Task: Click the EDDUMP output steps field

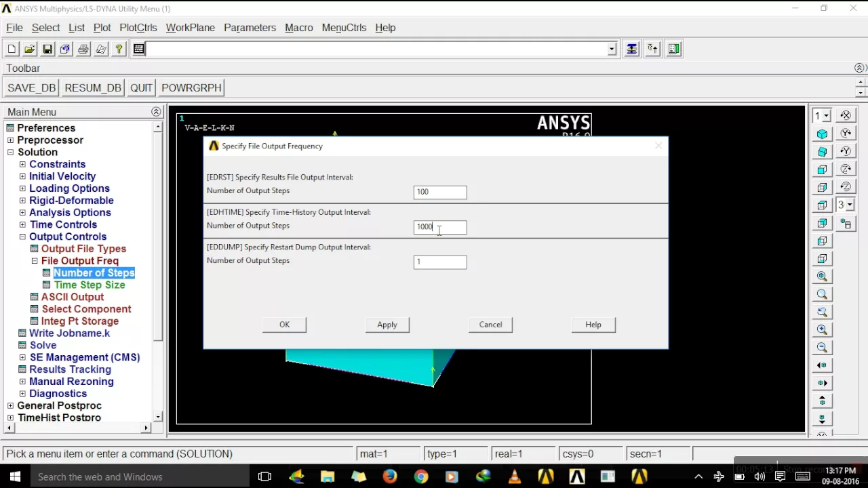Action: (x=440, y=262)
